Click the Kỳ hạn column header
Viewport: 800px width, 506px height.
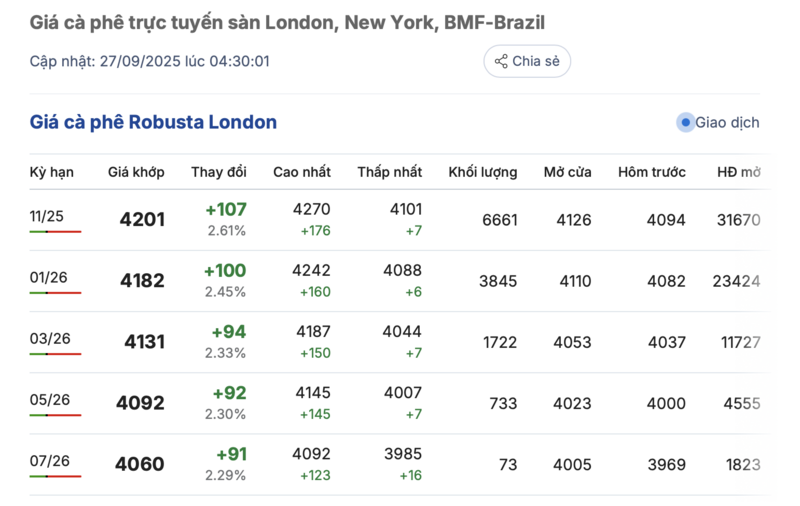coord(51,172)
